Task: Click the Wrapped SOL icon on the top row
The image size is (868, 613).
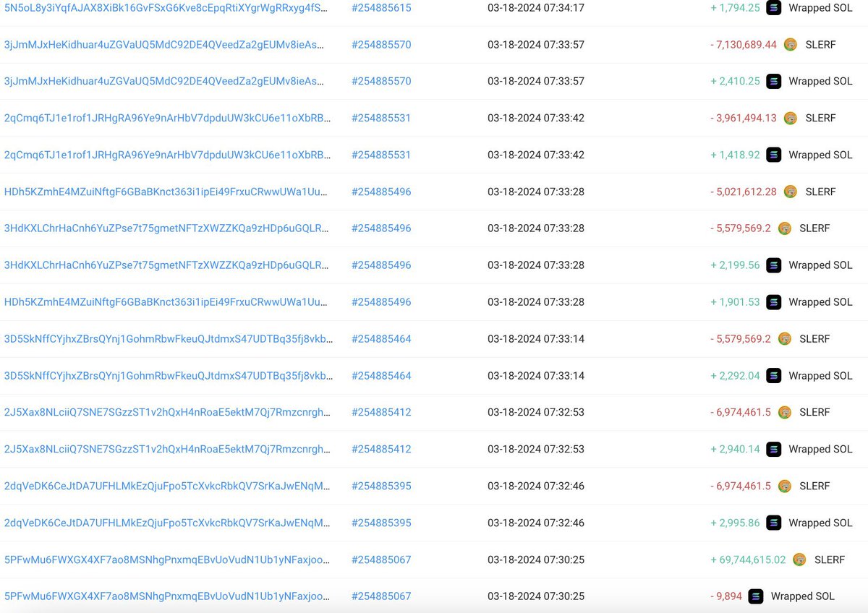Action: (774, 8)
